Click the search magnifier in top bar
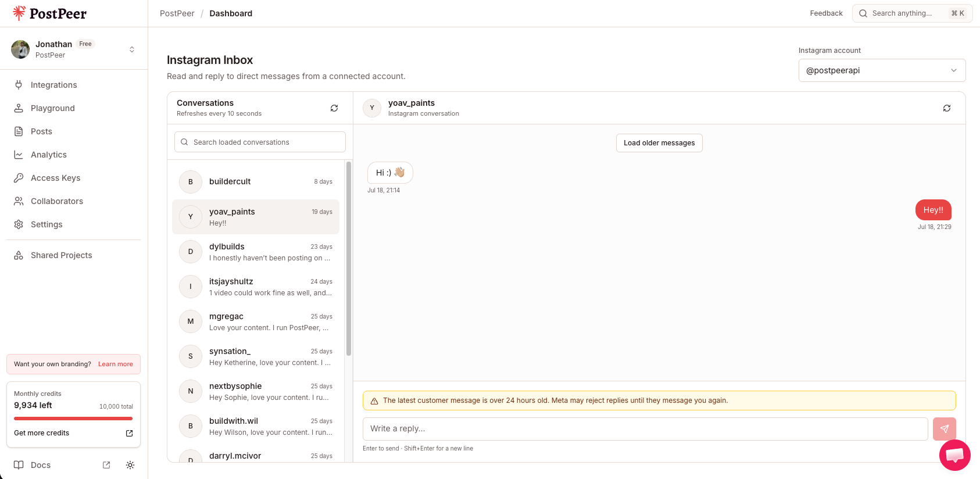 point(863,13)
